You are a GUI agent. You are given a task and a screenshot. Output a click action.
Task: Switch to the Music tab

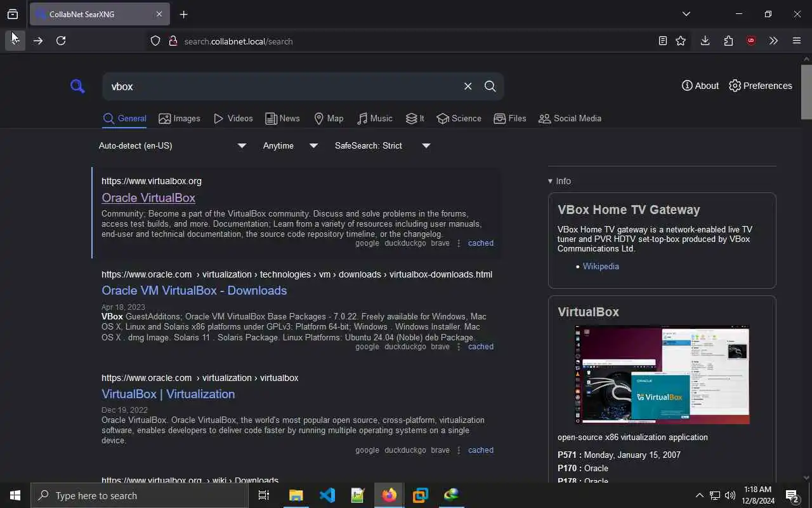375,118
